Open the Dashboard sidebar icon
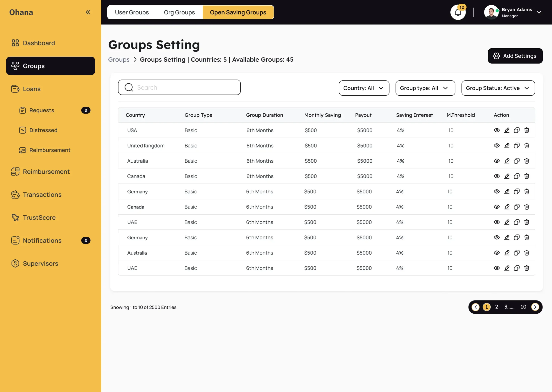Image resolution: width=552 pixels, height=392 pixels. coord(15,43)
